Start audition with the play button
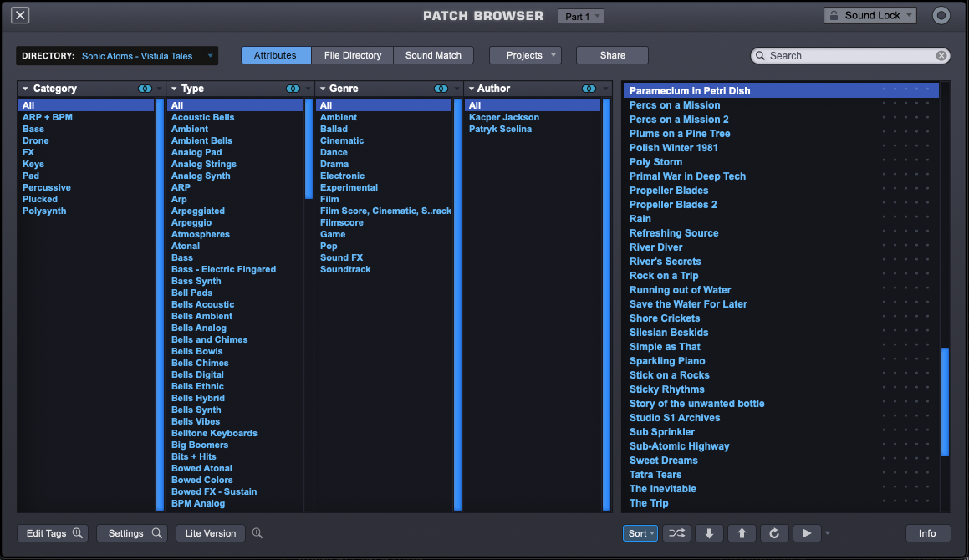 pos(807,532)
